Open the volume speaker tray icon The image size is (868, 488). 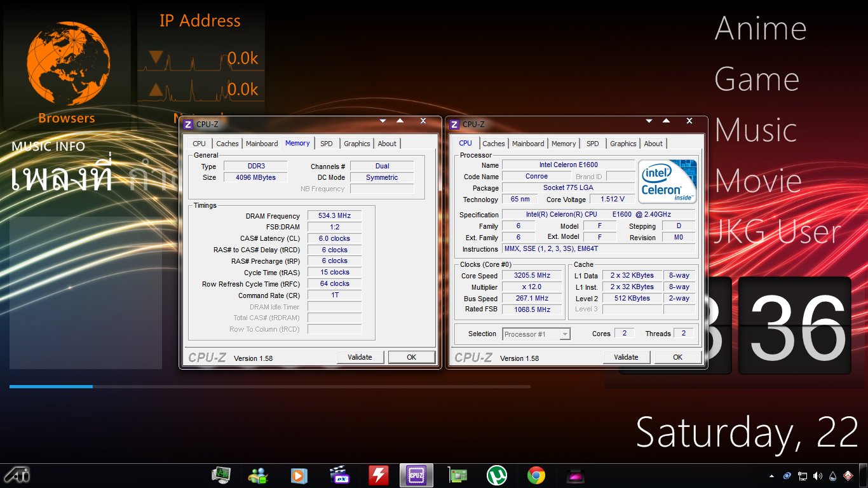(817, 476)
